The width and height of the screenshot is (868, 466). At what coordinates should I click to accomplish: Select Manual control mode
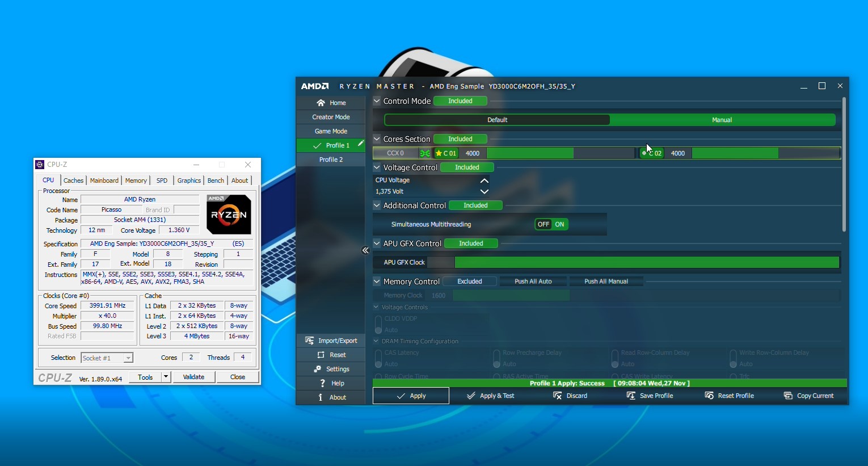pos(722,120)
